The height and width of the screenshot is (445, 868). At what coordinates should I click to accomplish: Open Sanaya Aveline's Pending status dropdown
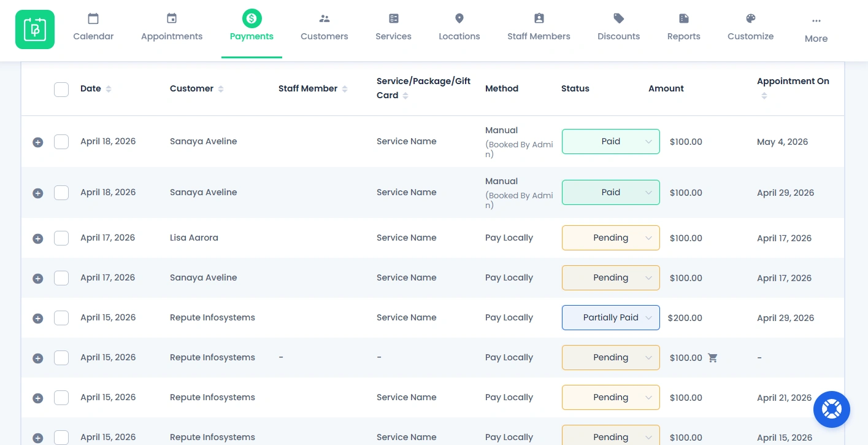(x=611, y=278)
